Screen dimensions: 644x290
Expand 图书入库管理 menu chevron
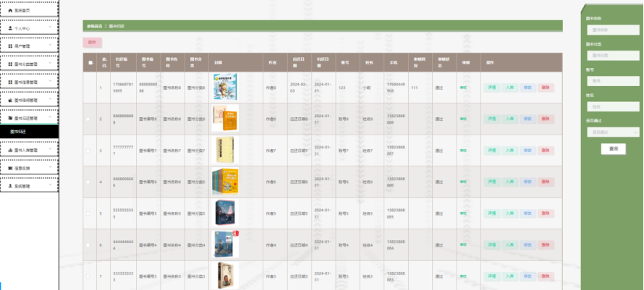point(50,149)
